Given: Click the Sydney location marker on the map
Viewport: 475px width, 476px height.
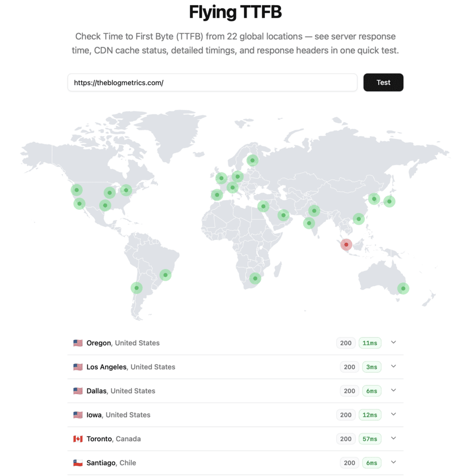Looking at the screenshot, I should [x=403, y=288].
